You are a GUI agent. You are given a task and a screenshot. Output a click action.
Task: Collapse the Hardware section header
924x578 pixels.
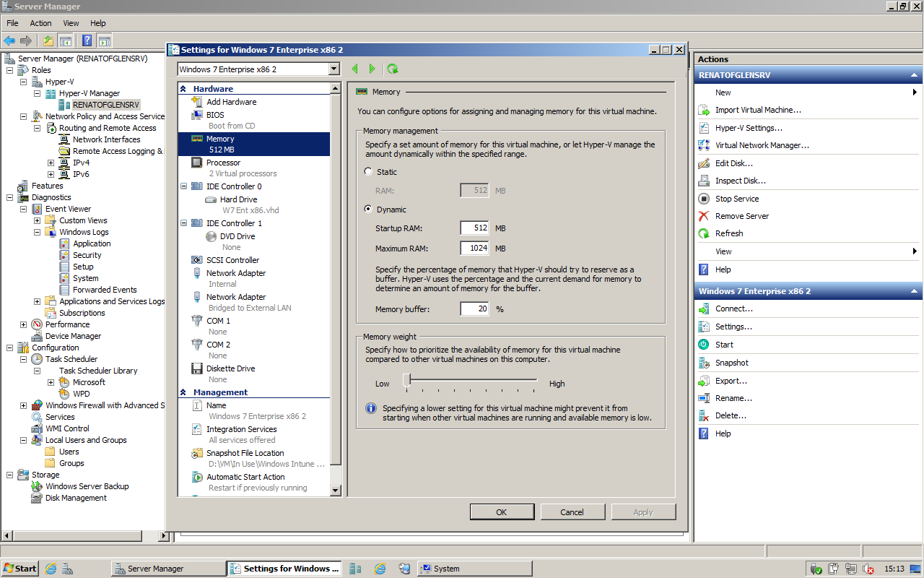pos(183,89)
